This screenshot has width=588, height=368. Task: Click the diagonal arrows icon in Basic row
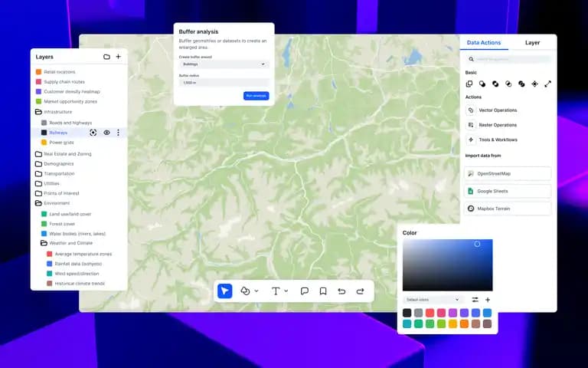[548, 84]
